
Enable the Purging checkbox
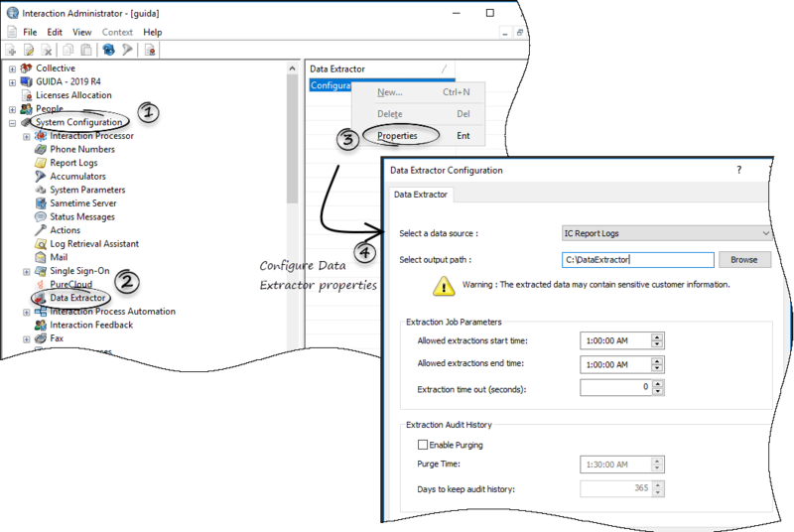click(x=424, y=445)
